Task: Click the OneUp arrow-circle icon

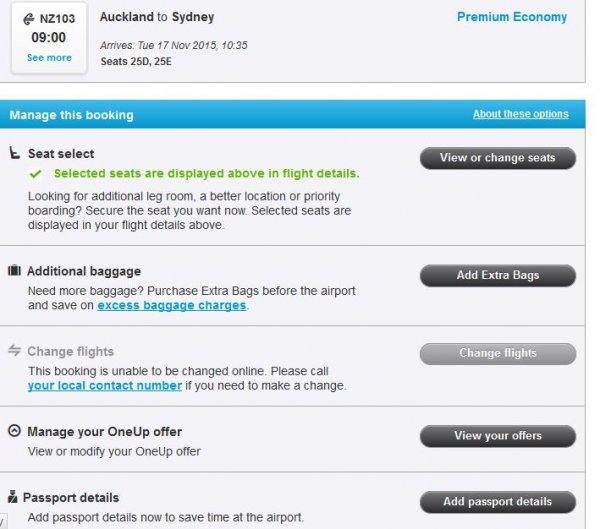Action: pyautogui.click(x=15, y=432)
